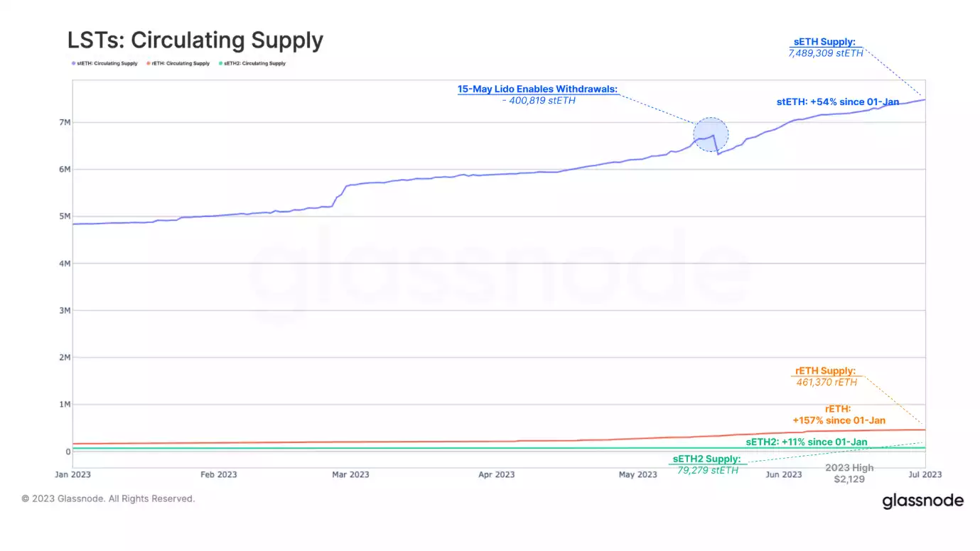Toggle the rETH: Circulating Supply legend entry
The height and width of the screenshot is (551, 980).
[180, 64]
